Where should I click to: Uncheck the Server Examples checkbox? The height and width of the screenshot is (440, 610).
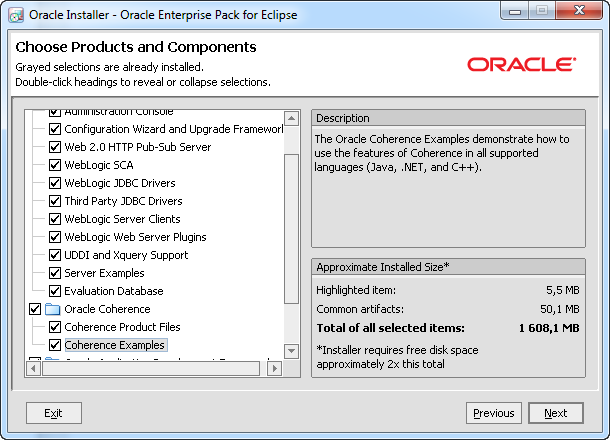click(55, 273)
